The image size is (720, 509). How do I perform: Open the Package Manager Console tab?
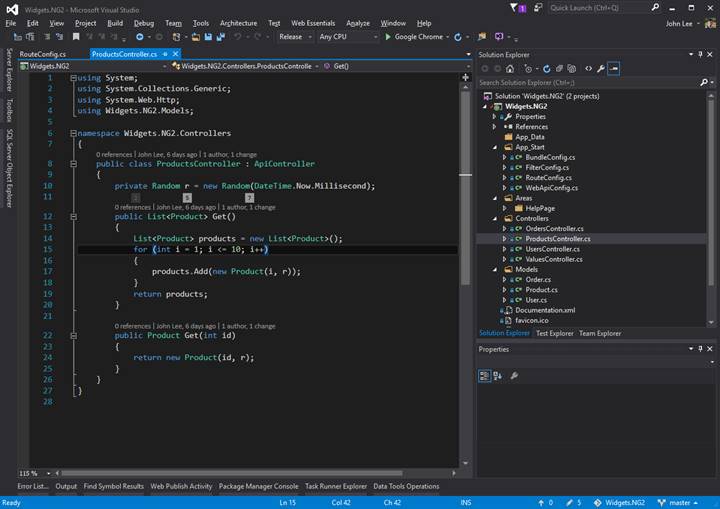coord(259,486)
